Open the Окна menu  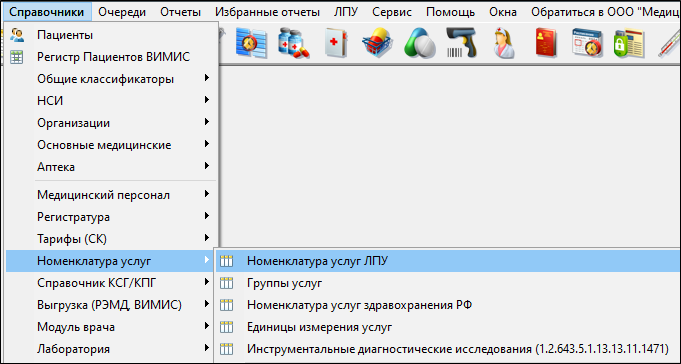pyautogui.click(x=503, y=12)
